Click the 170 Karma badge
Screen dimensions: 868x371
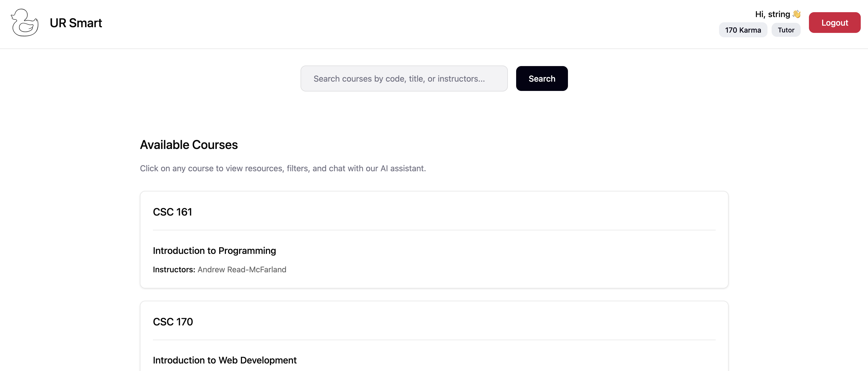743,30
